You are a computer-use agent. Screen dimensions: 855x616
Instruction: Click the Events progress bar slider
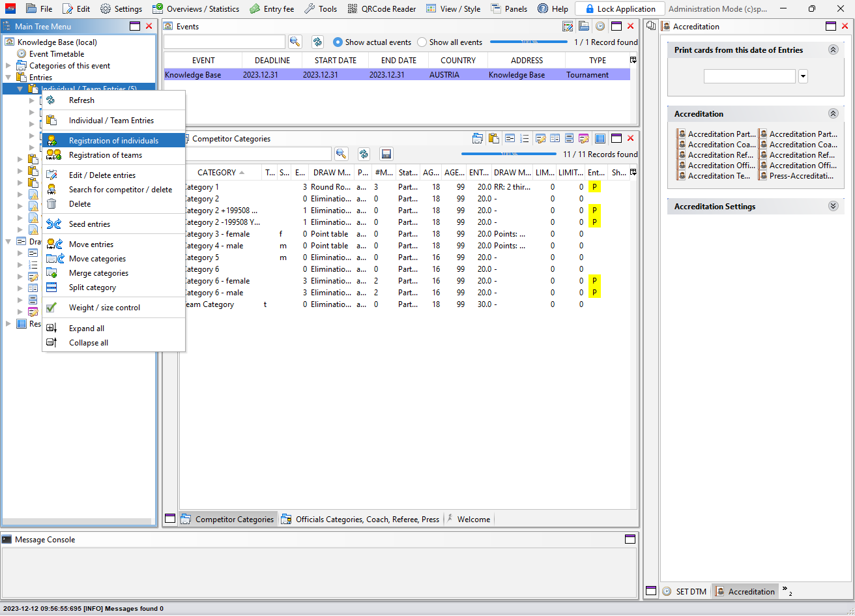(529, 42)
